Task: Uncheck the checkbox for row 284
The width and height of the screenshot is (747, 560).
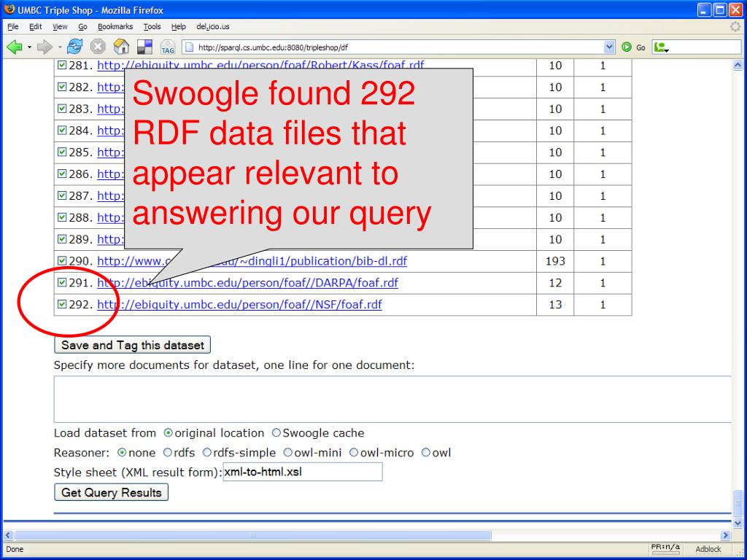Action: pos(62,130)
